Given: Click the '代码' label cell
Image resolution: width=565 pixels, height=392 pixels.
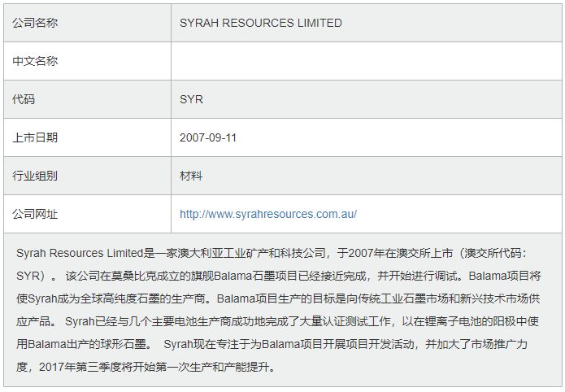Looking at the screenshot, I should point(87,99).
